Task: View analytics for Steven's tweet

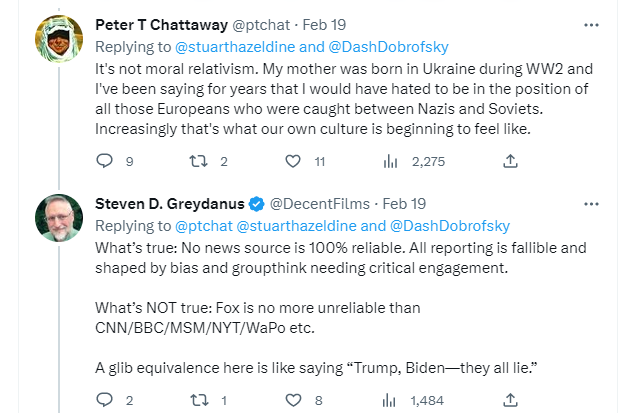Action: [392, 400]
